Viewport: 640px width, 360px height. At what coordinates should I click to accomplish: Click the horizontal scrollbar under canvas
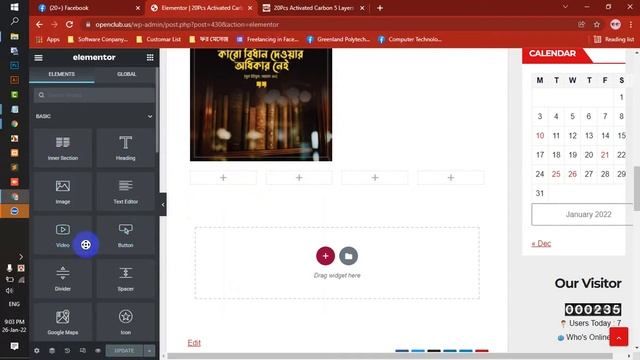[390, 356]
